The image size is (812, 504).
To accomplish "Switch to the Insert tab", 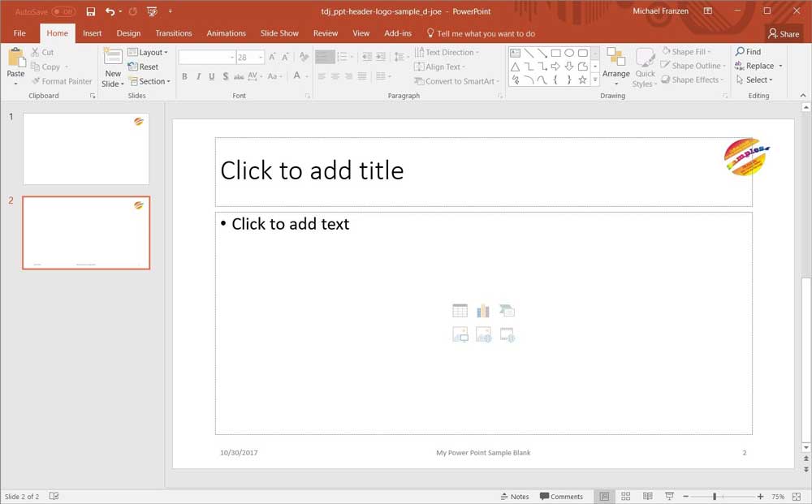I will coord(92,33).
